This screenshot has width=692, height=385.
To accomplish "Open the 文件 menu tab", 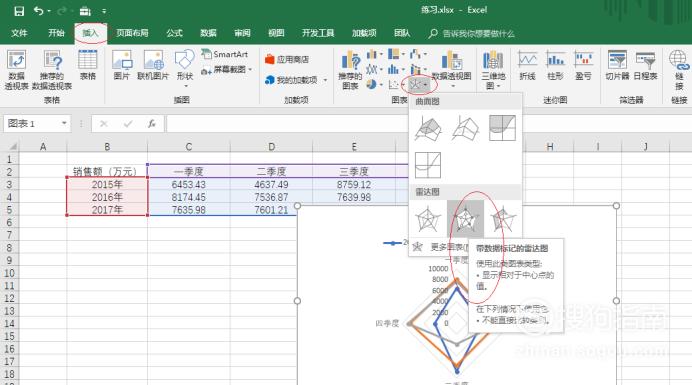I will (19, 33).
